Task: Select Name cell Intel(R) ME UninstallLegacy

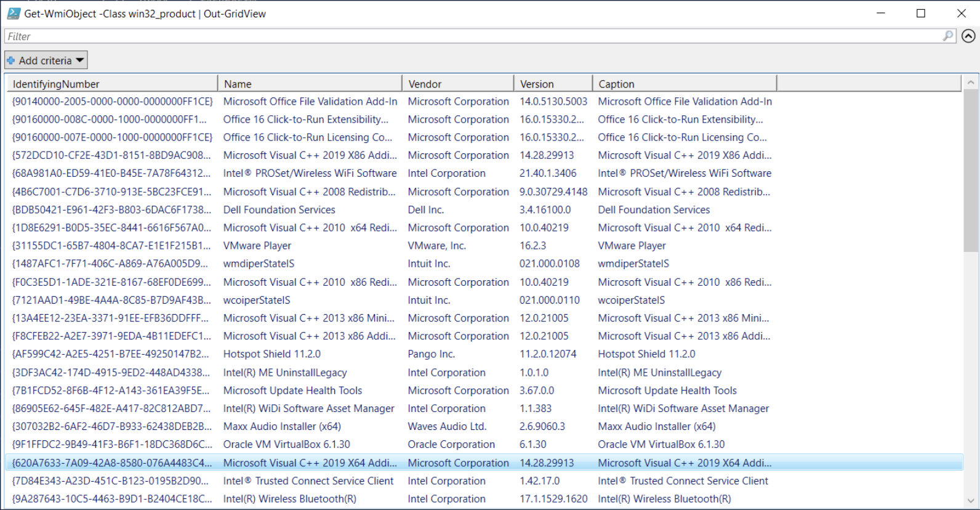Action: (285, 373)
